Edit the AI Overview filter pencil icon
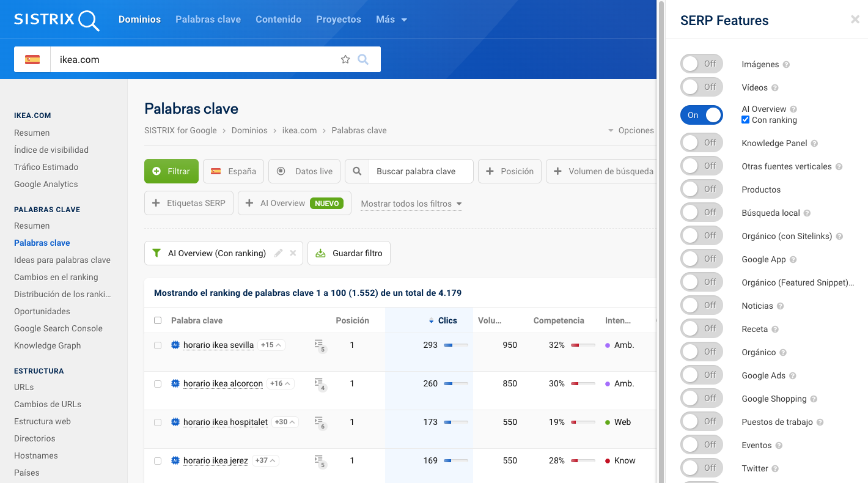The width and height of the screenshot is (868, 483). (x=279, y=253)
